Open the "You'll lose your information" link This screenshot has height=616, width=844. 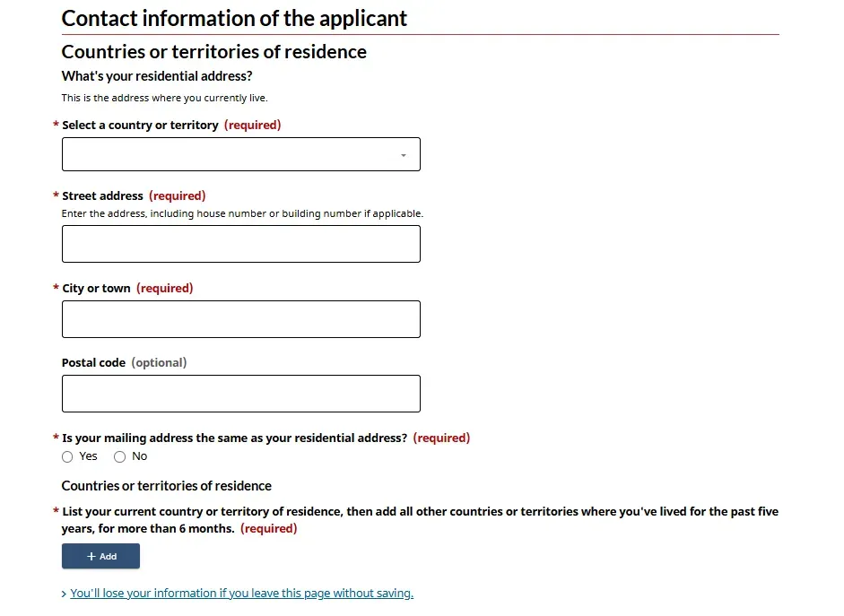[241, 594]
